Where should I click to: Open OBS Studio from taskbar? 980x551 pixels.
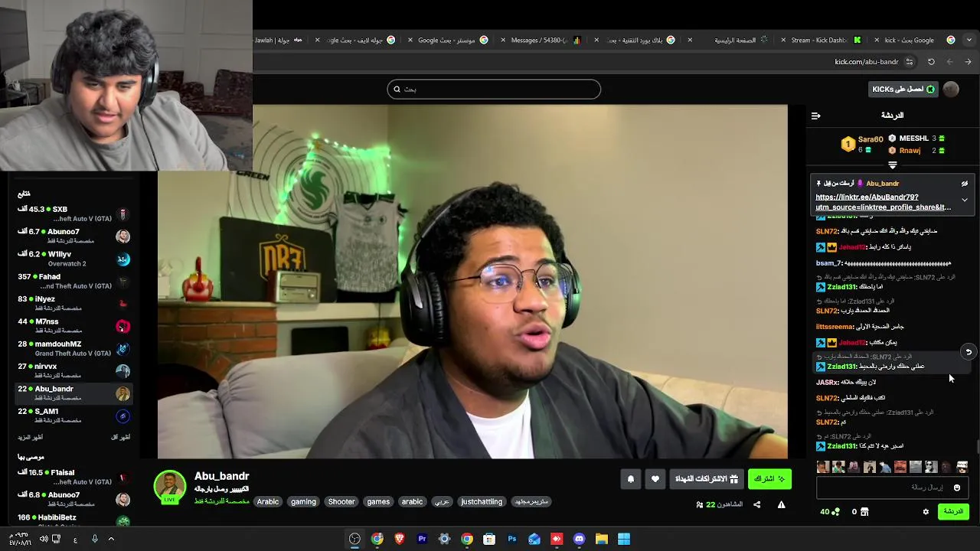coord(354,540)
